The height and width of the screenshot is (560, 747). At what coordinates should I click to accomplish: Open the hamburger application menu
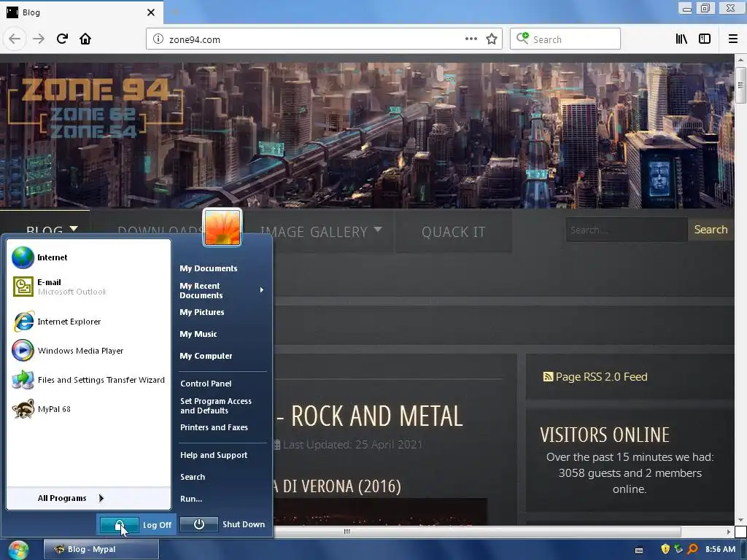click(732, 39)
